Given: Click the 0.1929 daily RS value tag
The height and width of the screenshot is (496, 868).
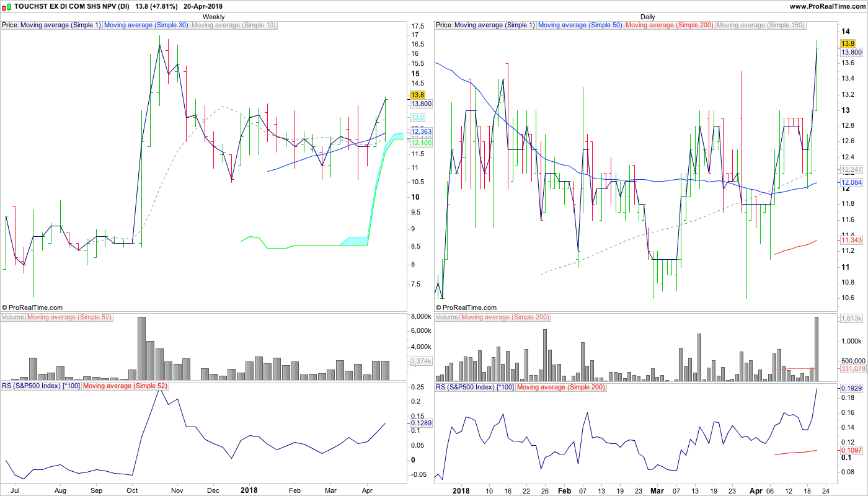Looking at the screenshot, I should 851,387.
